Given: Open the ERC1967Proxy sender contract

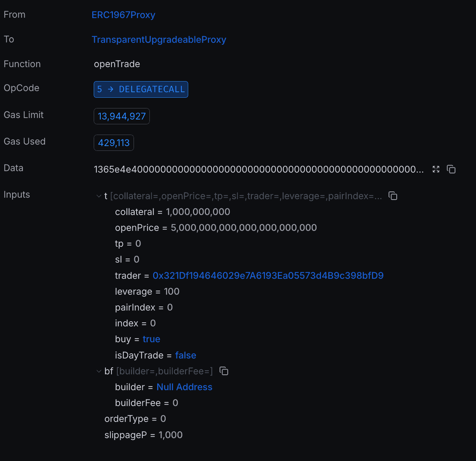Looking at the screenshot, I should (123, 15).
